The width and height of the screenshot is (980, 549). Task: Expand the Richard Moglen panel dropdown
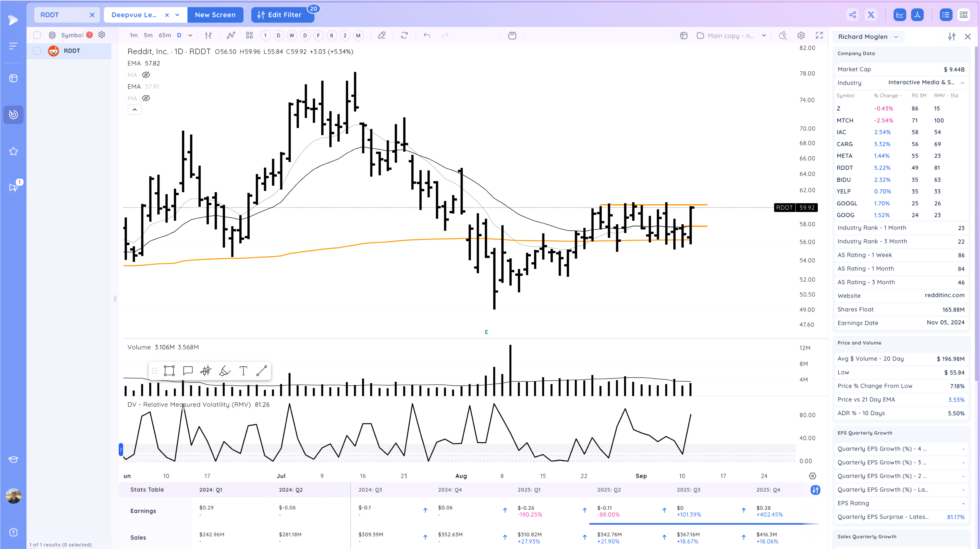tap(896, 37)
